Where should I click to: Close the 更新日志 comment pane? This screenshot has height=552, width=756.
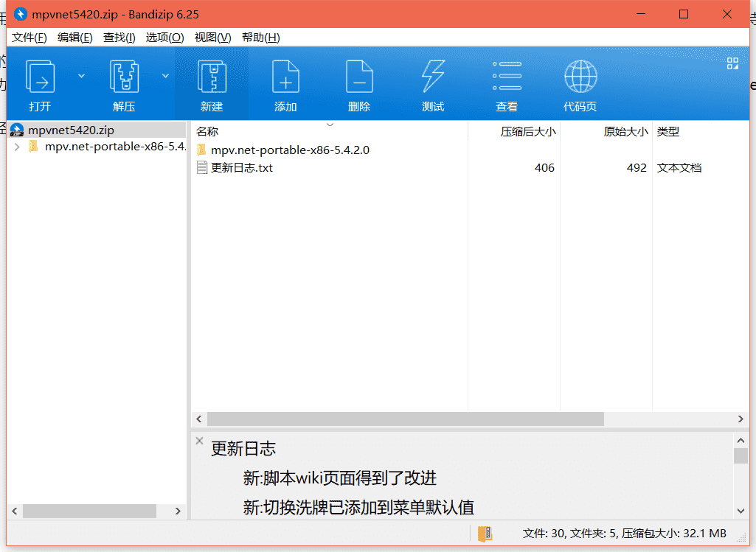click(199, 440)
